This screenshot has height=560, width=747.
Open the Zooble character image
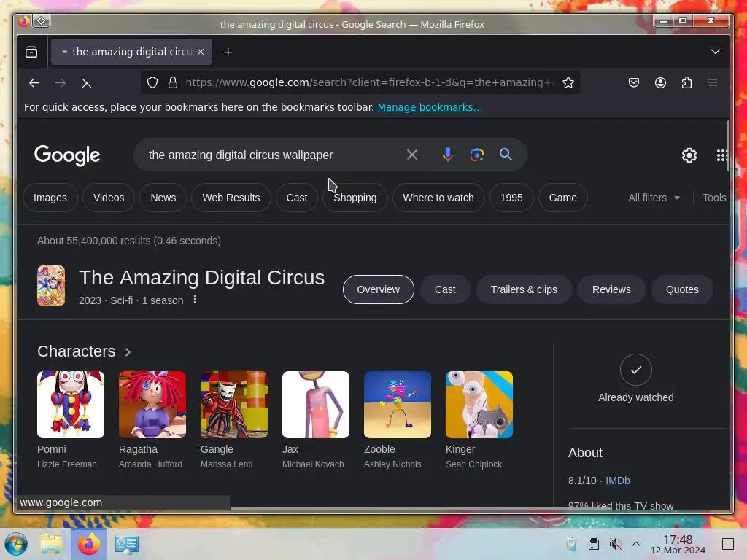(x=398, y=404)
